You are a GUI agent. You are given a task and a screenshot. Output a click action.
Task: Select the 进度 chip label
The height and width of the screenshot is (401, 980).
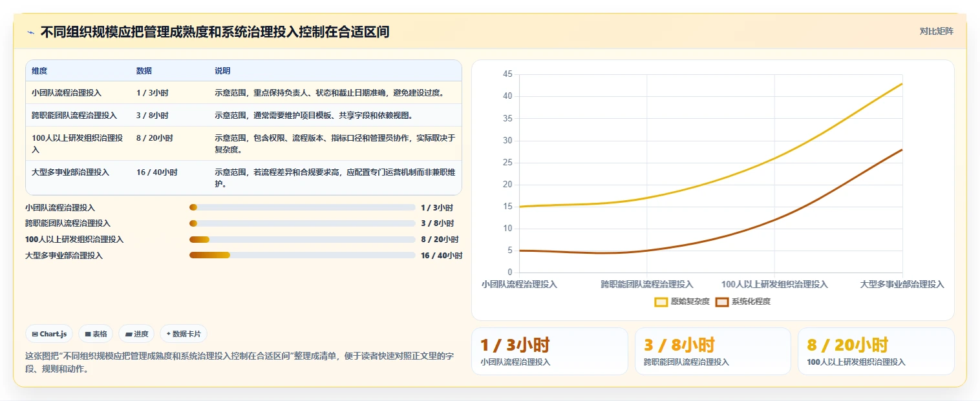(141, 334)
